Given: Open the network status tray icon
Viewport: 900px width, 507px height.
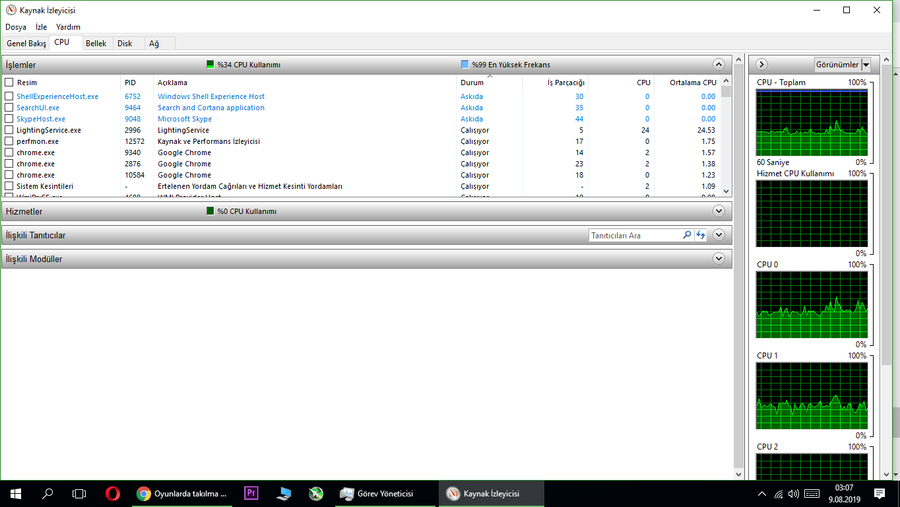Looking at the screenshot, I should (778, 494).
